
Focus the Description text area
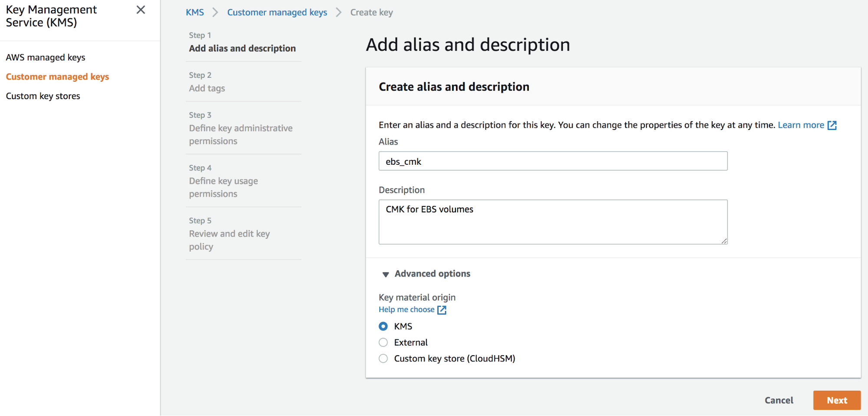tap(553, 222)
